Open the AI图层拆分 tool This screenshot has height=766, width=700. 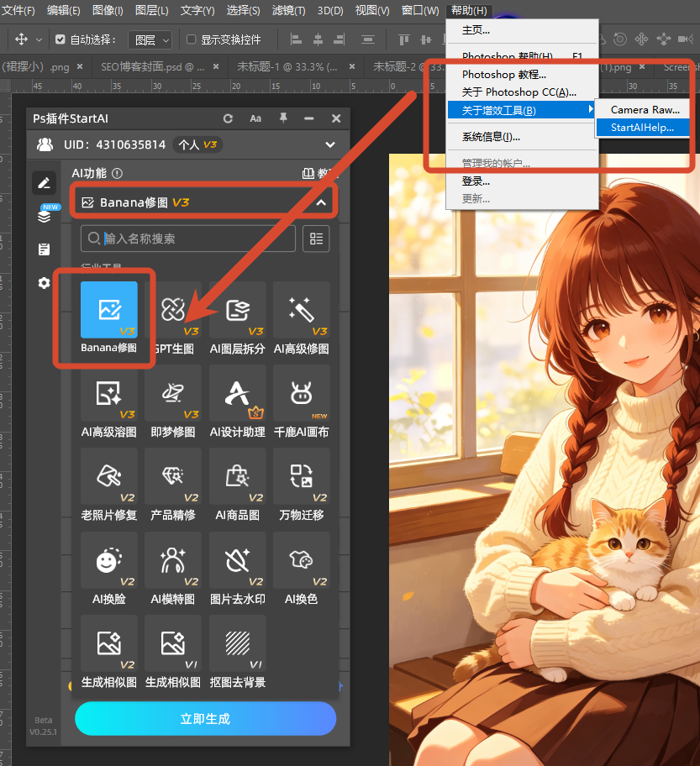point(238,310)
